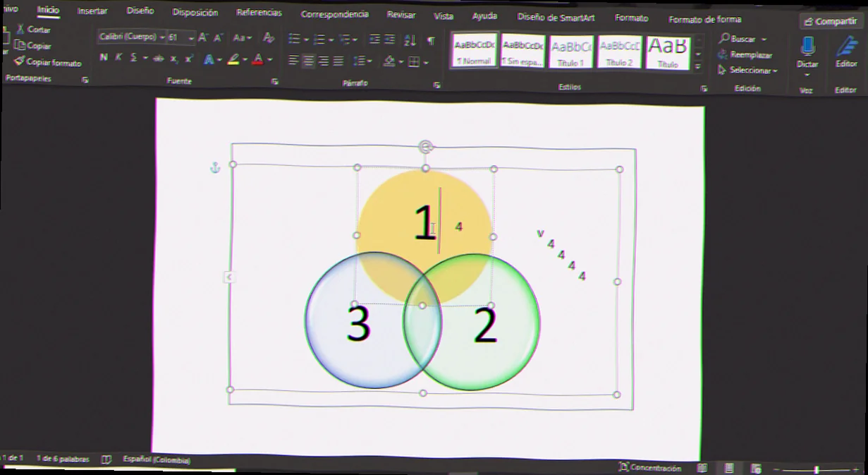Image resolution: width=868 pixels, height=475 pixels.
Task: Click Reemplazar in Edición group
Action: 745,54
